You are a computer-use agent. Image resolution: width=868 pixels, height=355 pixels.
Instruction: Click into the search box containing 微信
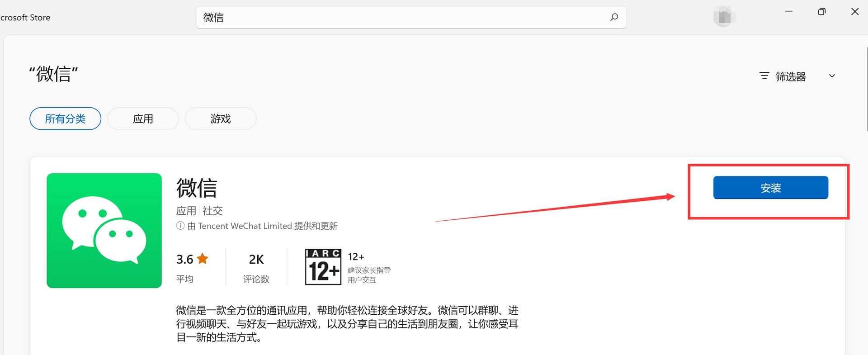[411, 17]
